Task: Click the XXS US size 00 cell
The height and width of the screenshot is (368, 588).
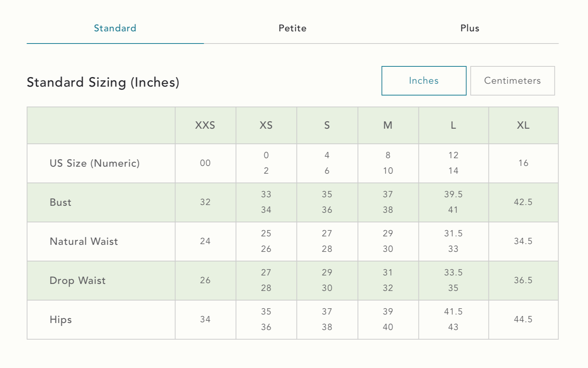Action: point(205,163)
